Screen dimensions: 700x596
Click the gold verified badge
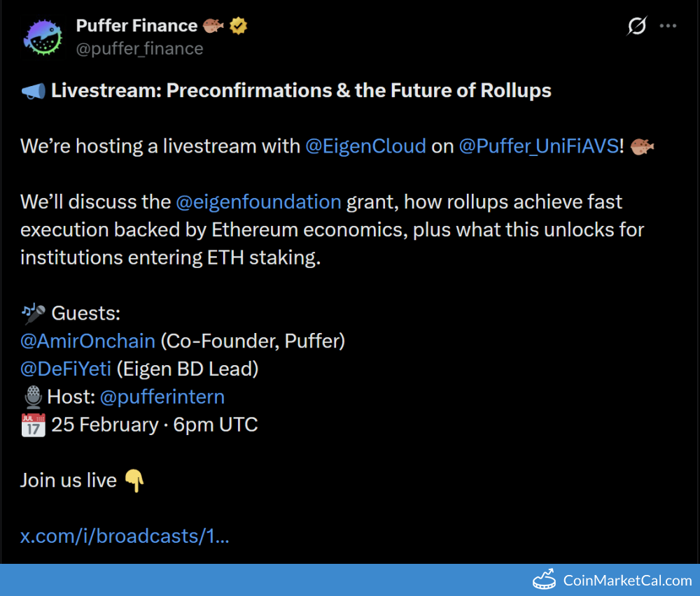[x=239, y=26]
